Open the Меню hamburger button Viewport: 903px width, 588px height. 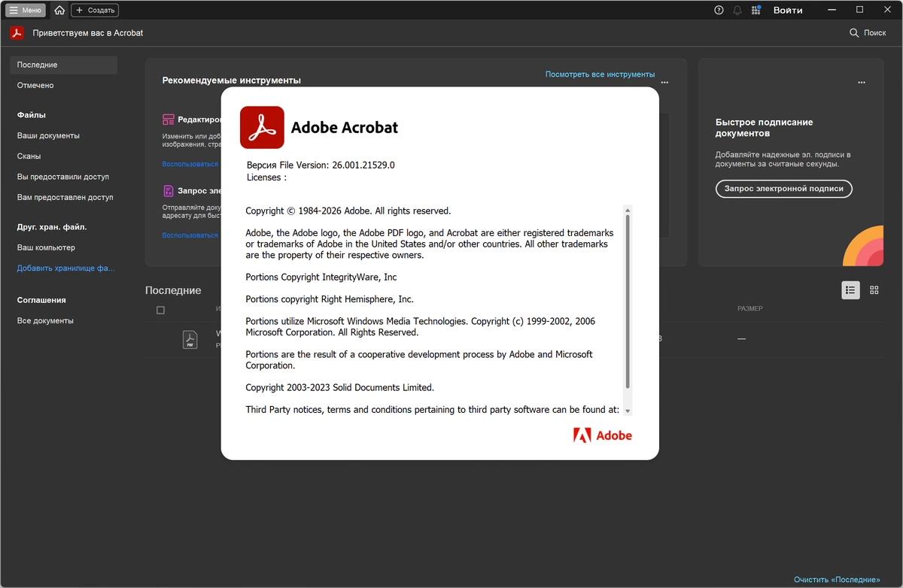click(26, 11)
